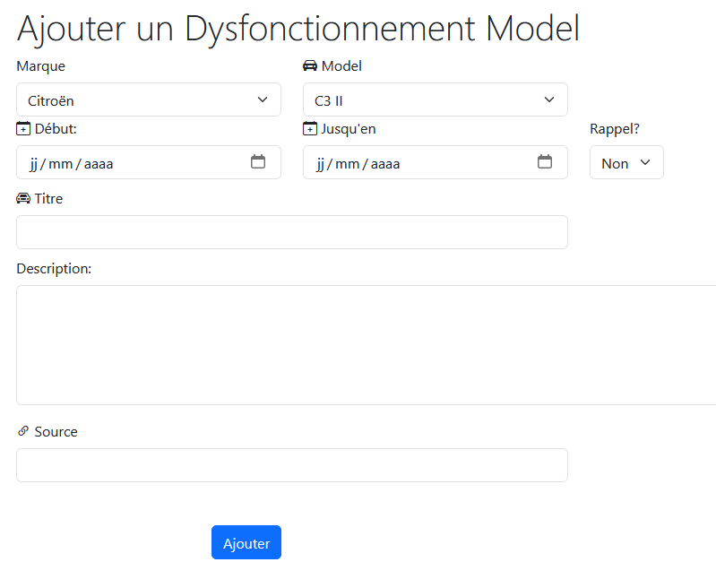Viewport: 716px width, 588px height.
Task: Focus the Titre text input
Action: tap(292, 232)
